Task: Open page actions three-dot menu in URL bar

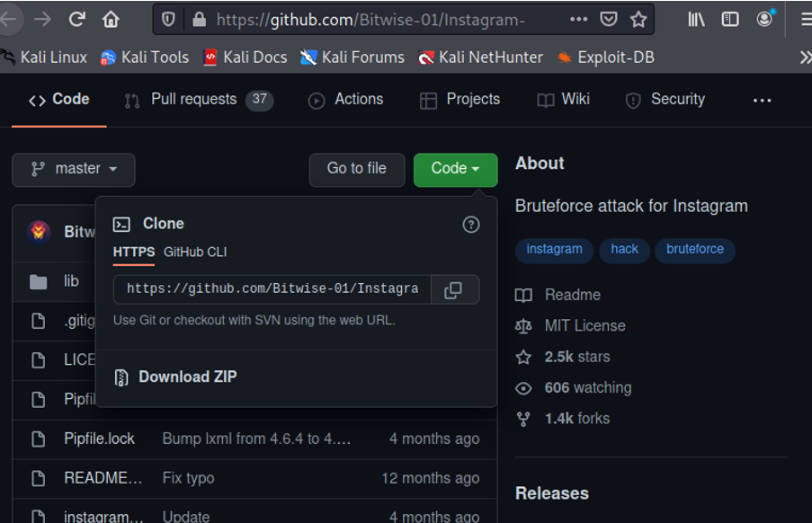Action: pos(578,20)
